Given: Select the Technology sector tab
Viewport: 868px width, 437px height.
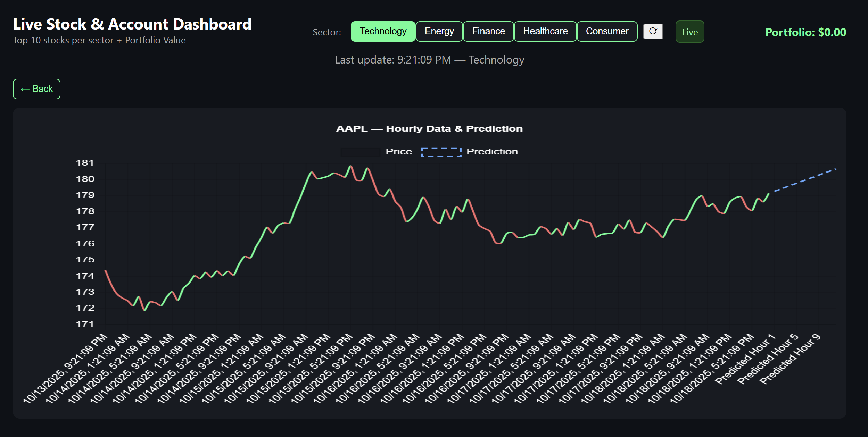Looking at the screenshot, I should 383,32.
